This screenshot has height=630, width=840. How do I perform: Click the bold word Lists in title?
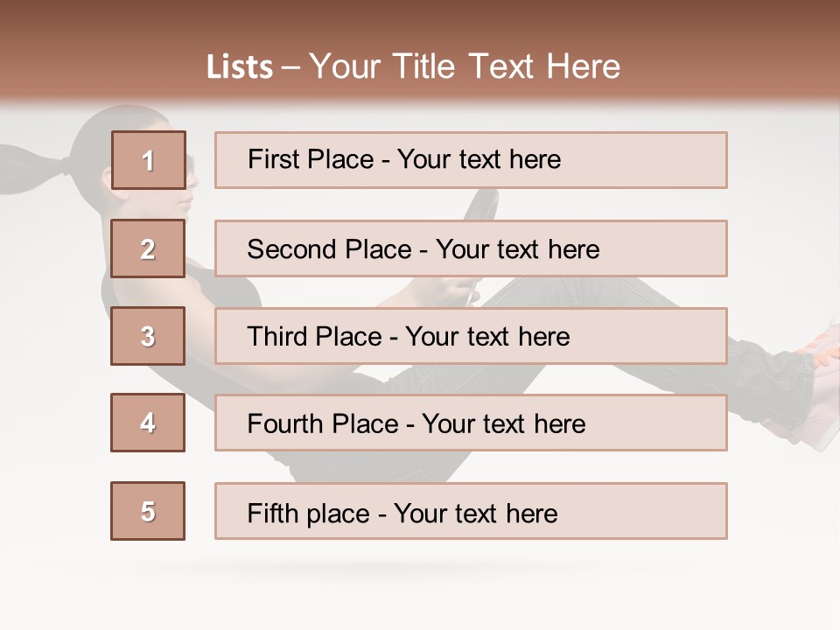point(240,67)
